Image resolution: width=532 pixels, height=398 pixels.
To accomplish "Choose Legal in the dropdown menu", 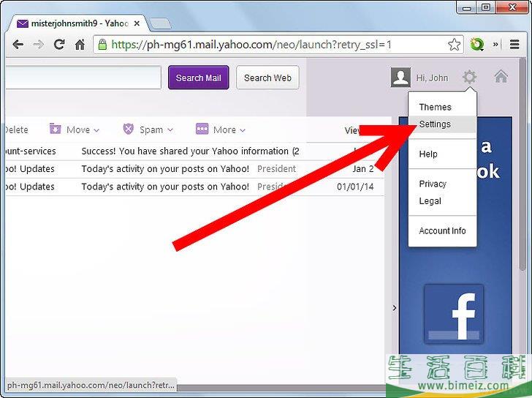I will (430, 201).
